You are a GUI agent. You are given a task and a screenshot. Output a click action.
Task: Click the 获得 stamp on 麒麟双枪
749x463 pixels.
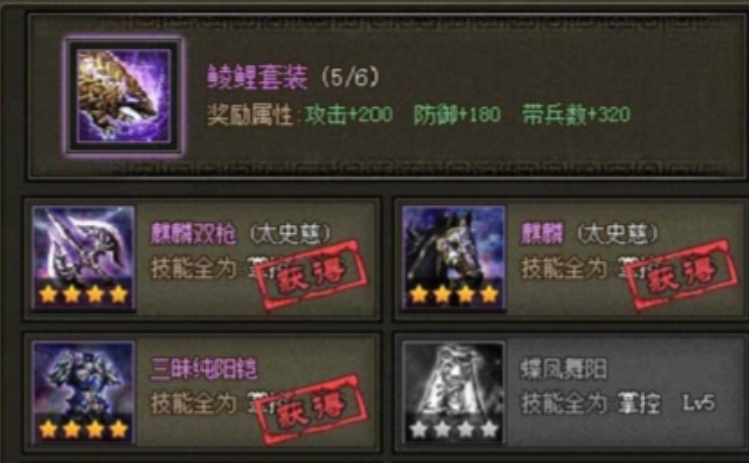point(312,275)
